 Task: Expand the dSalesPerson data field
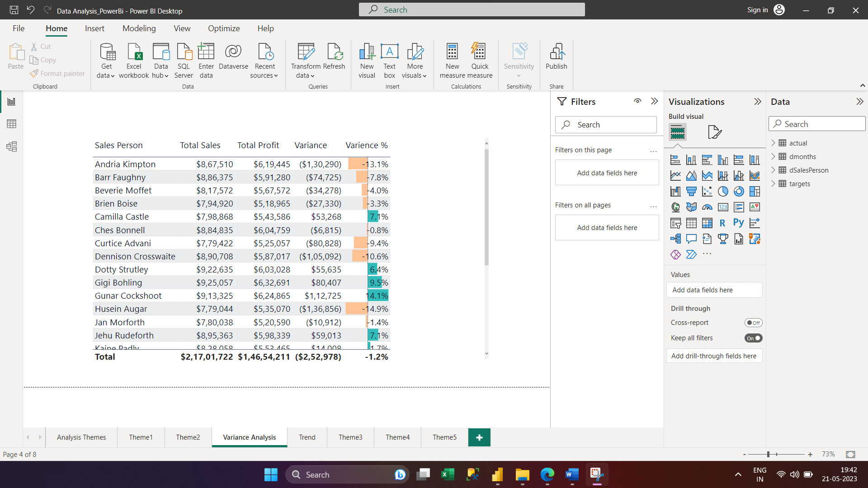point(773,170)
